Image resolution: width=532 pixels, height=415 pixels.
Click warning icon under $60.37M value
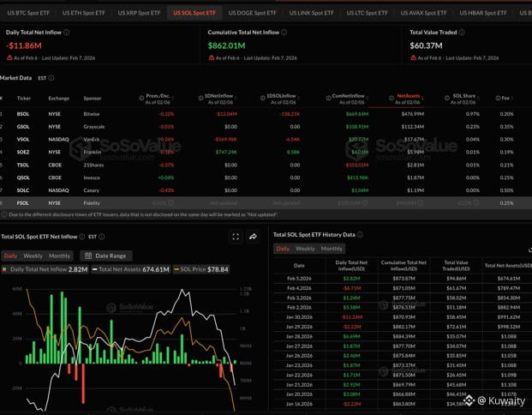[413, 57]
